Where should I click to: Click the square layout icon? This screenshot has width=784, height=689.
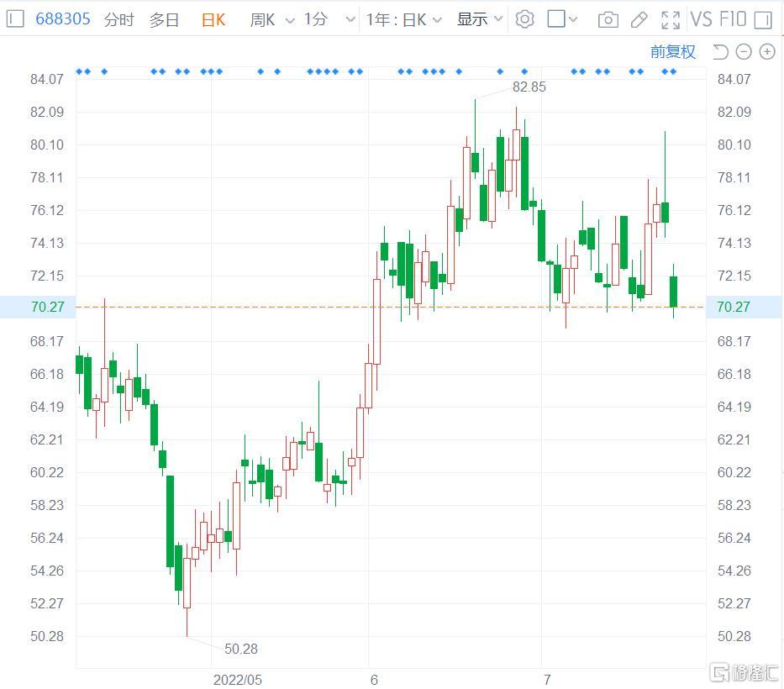556,19
